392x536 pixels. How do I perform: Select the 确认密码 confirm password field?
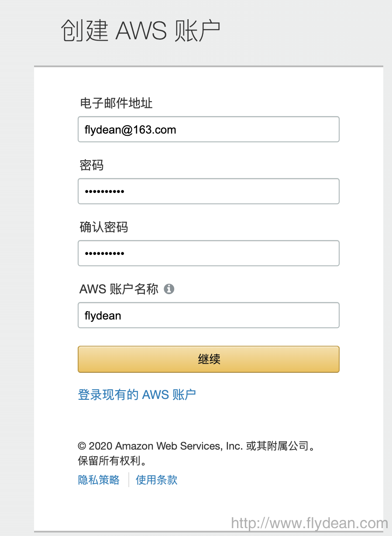[x=209, y=253]
